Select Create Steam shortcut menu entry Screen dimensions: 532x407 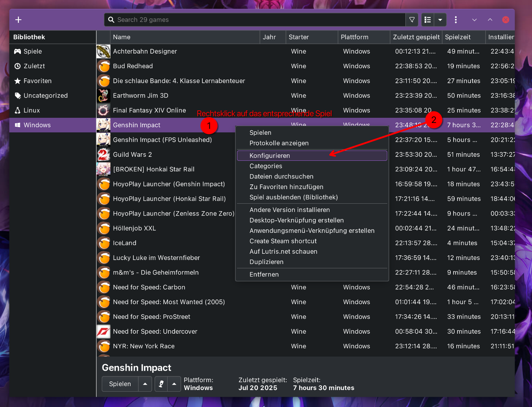click(x=312, y=241)
